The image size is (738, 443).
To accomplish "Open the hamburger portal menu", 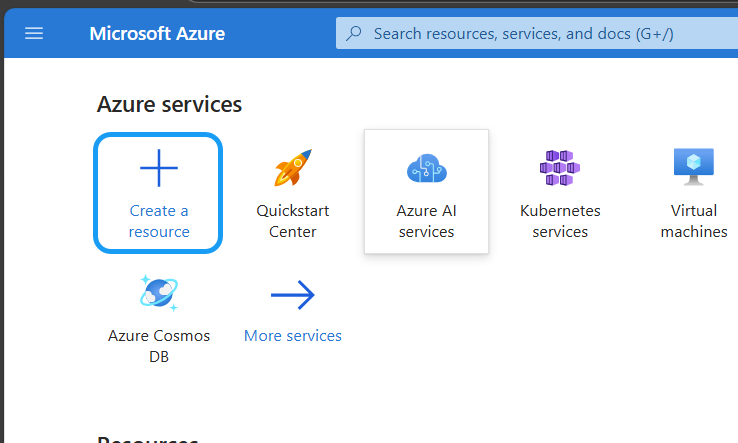I will [34, 33].
